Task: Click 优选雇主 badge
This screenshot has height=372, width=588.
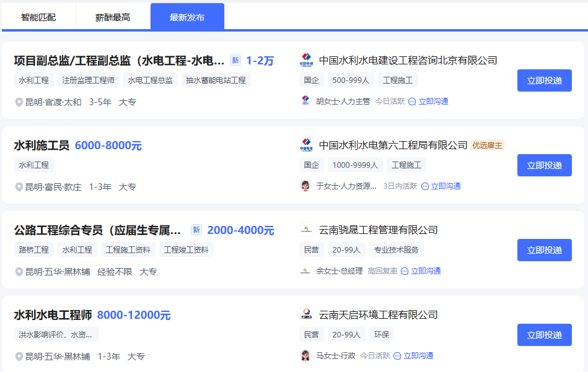Action: coord(488,145)
